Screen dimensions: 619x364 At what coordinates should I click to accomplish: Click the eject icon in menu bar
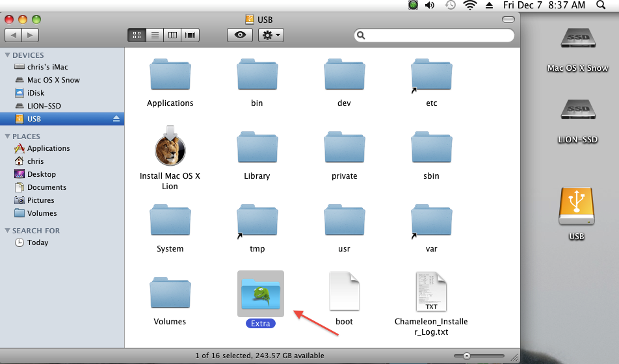pyautogui.click(x=489, y=5)
